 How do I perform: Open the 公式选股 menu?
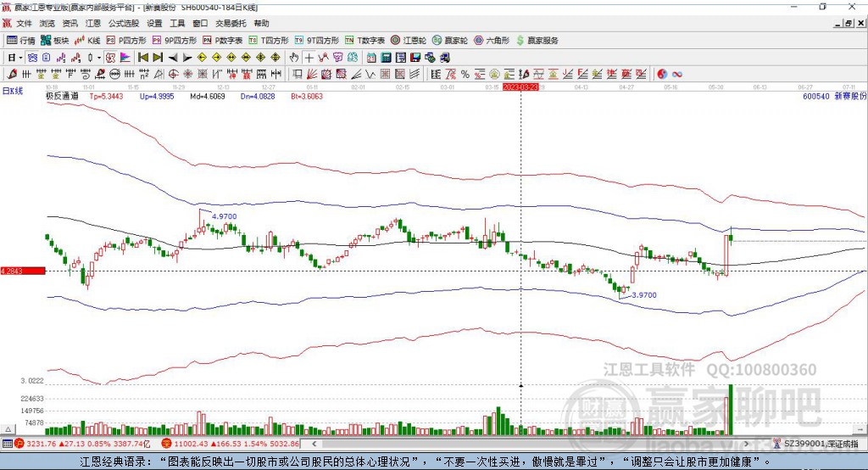click(x=124, y=23)
